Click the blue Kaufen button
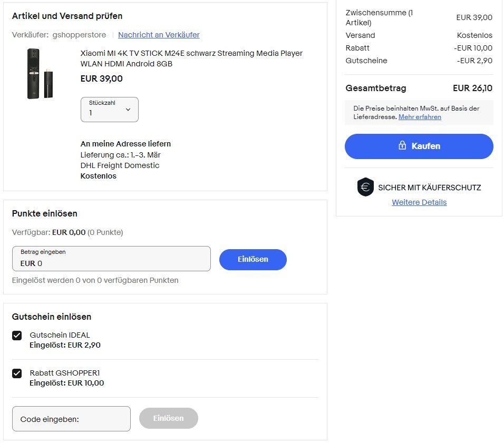This screenshot has height=443, width=504. click(419, 146)
